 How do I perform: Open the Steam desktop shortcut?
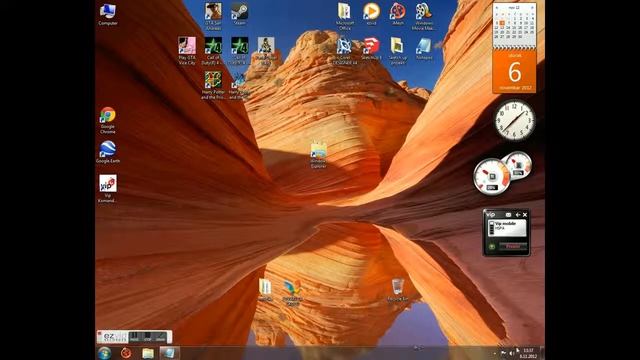[x=239, y=14]
